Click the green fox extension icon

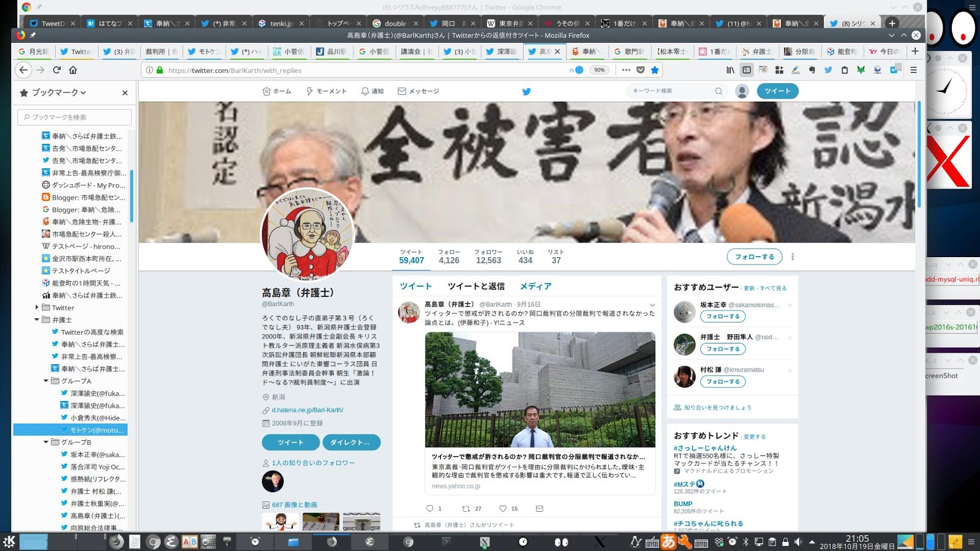[x=861, y=70]
